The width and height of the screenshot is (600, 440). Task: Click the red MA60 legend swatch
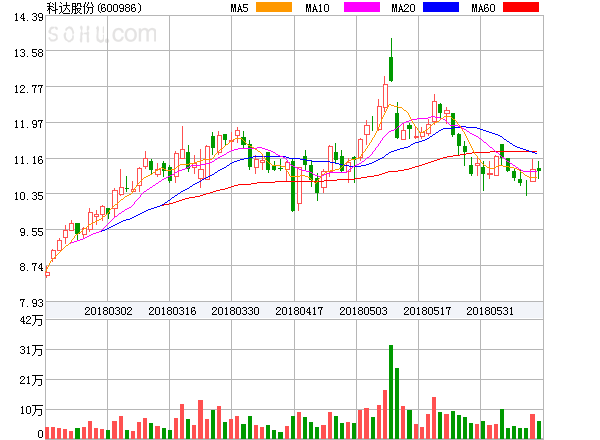pyautogui.click(x=521, y=7)
